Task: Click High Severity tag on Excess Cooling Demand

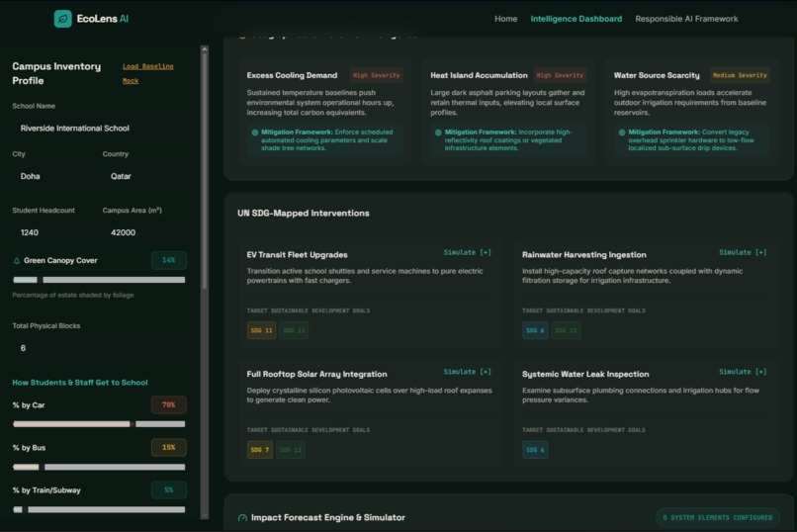Action: [376, 76]
